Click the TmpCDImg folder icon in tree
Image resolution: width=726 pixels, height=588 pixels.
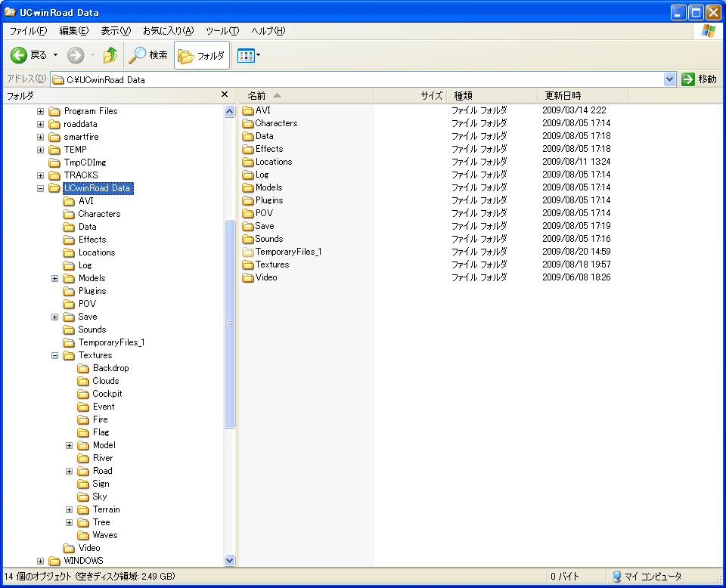pyautogui.click(x=54, y=162)
